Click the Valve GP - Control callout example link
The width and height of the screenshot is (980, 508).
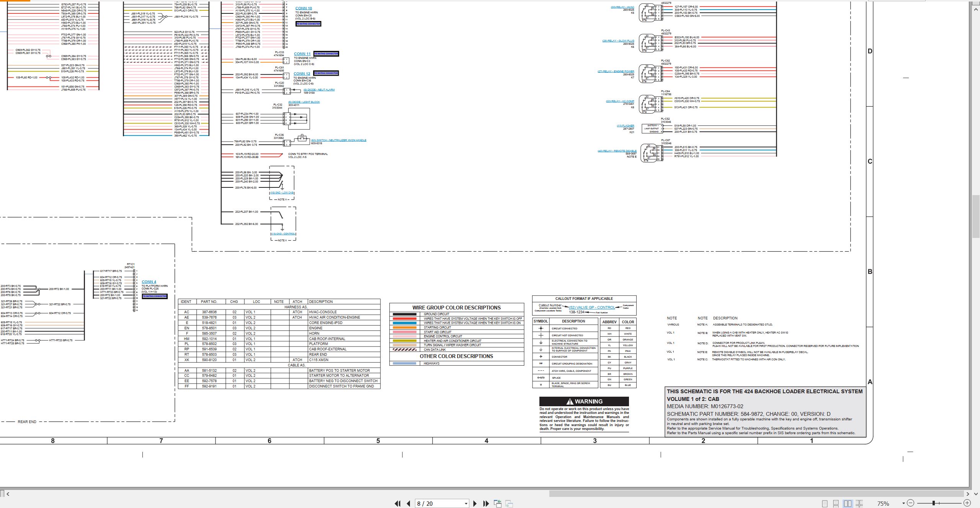click(x=592, y=308)
